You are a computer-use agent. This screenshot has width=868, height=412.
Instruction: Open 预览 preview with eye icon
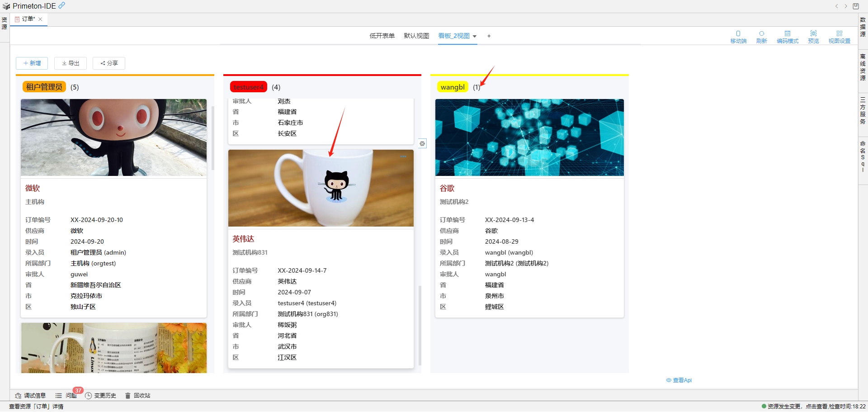coord(813,37)
